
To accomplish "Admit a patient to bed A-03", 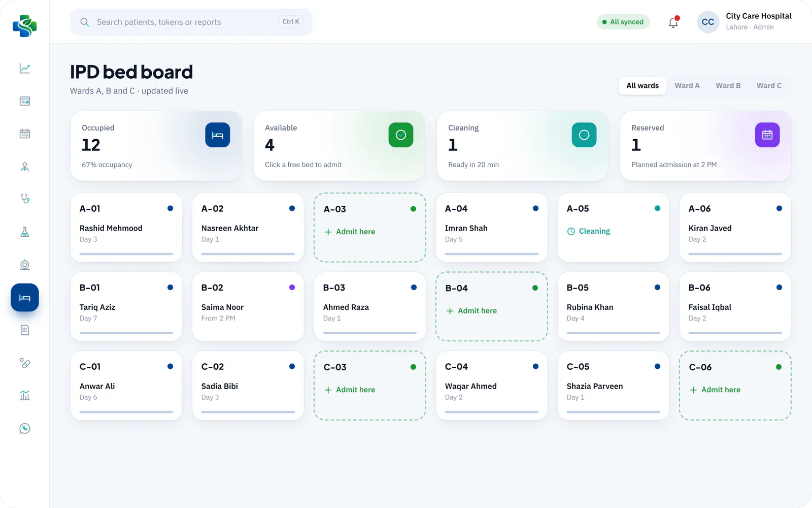I will tap(350, 232).
